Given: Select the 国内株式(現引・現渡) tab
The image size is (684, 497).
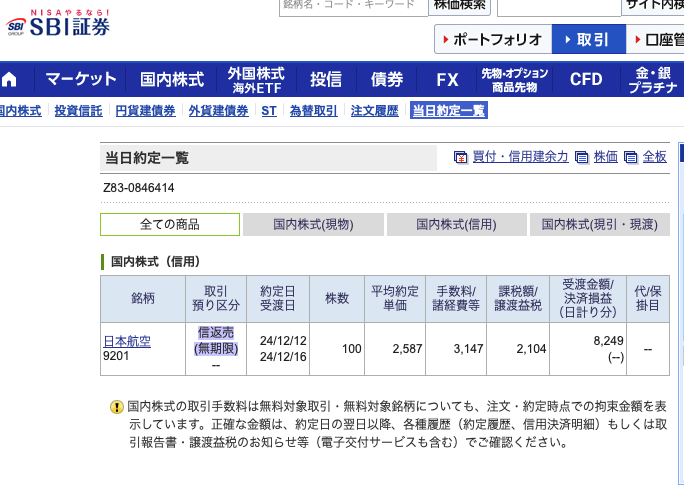Looking at the screenshot, I should [x=600, y=224].
